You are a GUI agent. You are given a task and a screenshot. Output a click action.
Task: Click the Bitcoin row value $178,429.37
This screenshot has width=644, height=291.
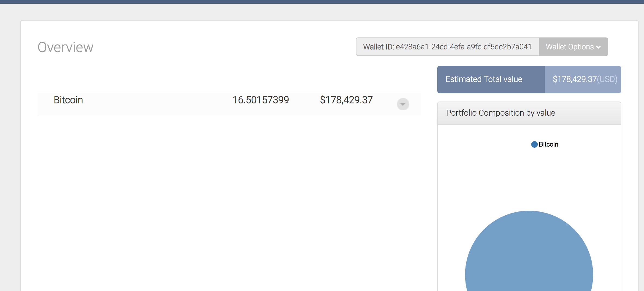coord(346,100)
